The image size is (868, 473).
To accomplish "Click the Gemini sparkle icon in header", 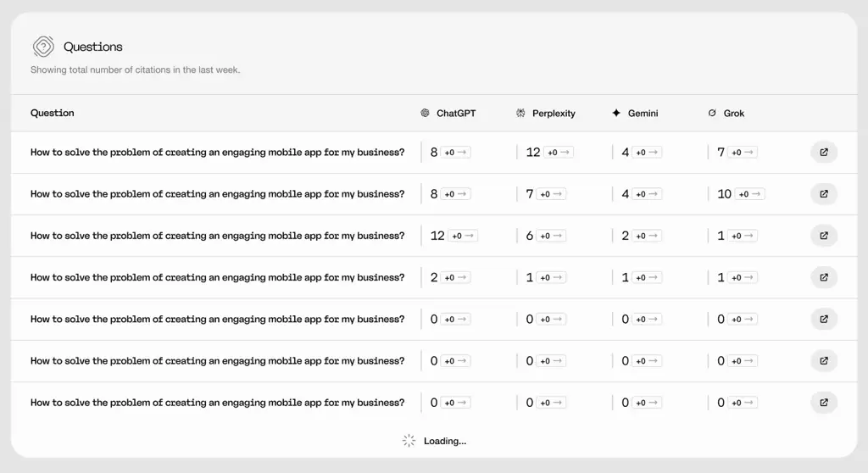I will pos(616,113).
